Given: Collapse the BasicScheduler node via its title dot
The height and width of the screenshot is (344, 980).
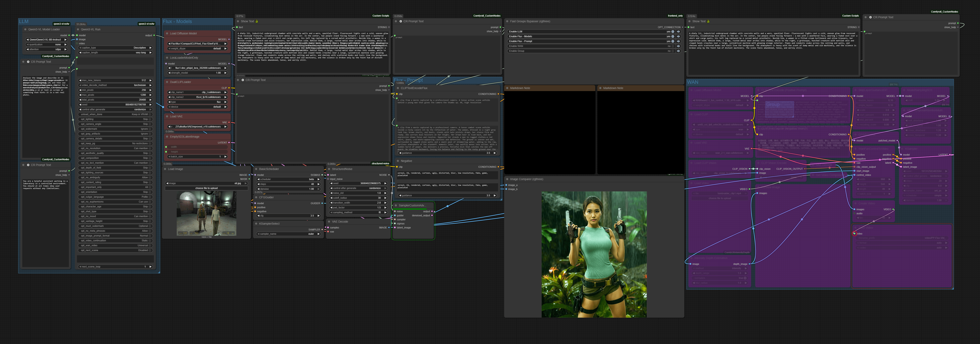Looking at the screenshot, I should (256, 169).
